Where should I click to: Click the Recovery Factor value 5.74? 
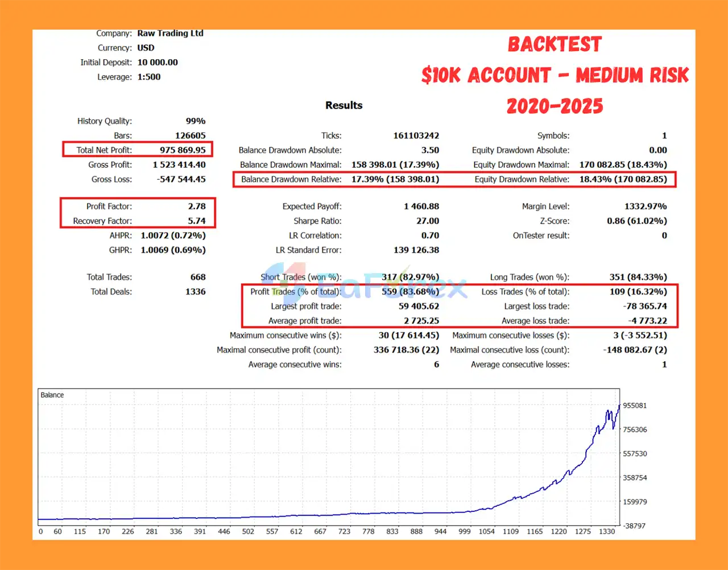pyautogui.click(x=197, y=221)
